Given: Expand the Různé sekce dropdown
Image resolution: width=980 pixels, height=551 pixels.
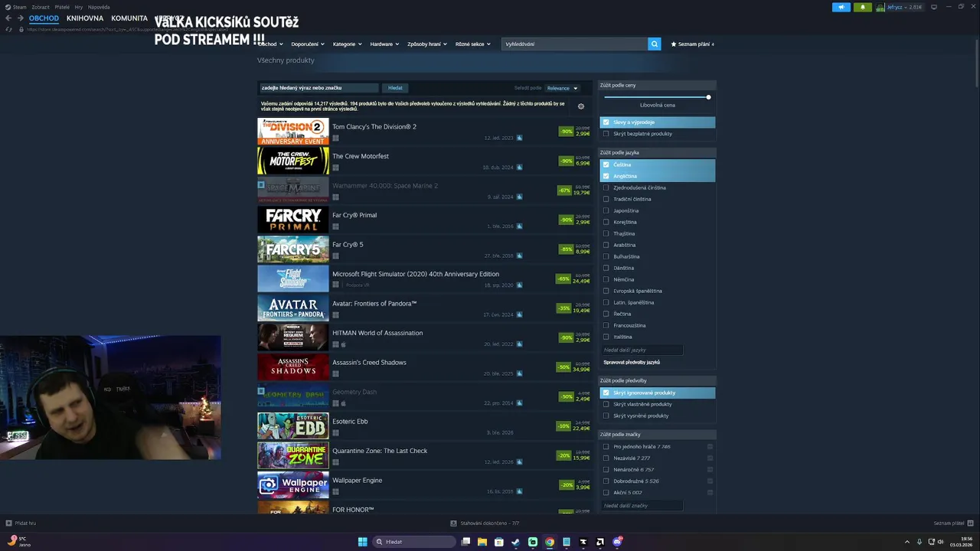Looking at the screenshot, I should 472,44.
